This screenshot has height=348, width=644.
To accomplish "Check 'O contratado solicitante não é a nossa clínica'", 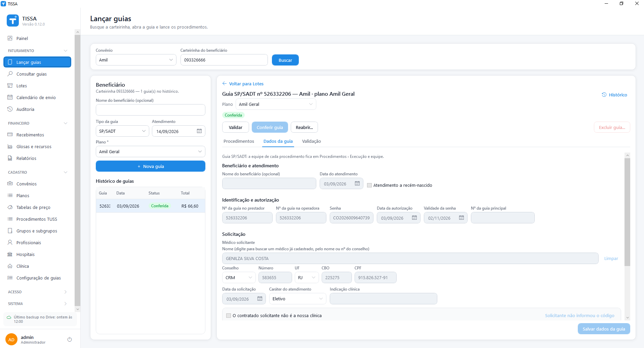I will [x=229, y=316].
